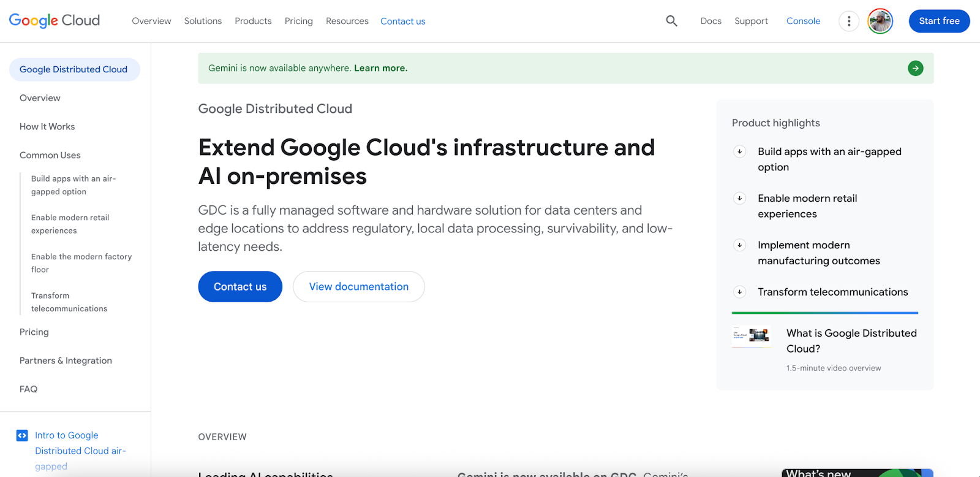This screenshot has width=980, height=477.
Task: Click the Google Cloud logo
Action: click(55, 21)
